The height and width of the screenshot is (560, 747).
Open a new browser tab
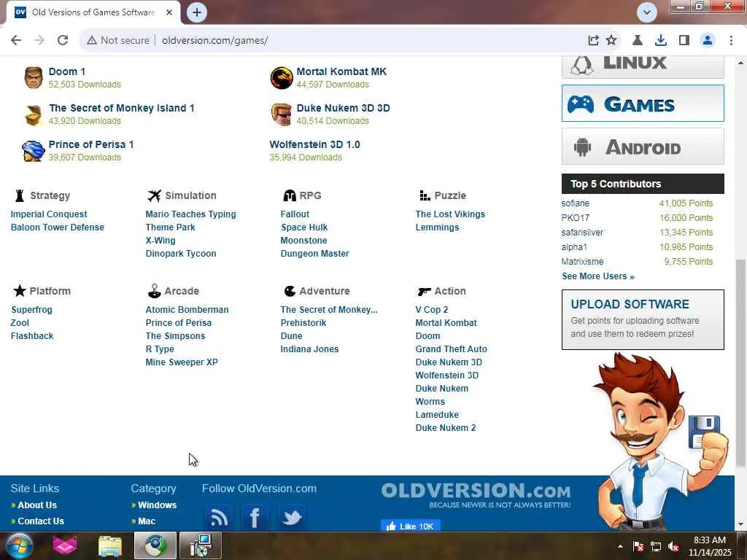point(197,12)
